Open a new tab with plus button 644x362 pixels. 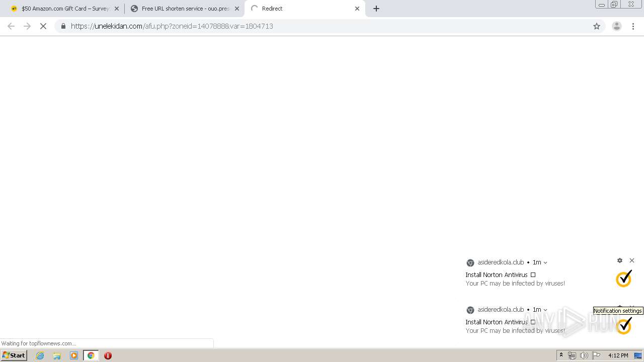coord(376,9)
